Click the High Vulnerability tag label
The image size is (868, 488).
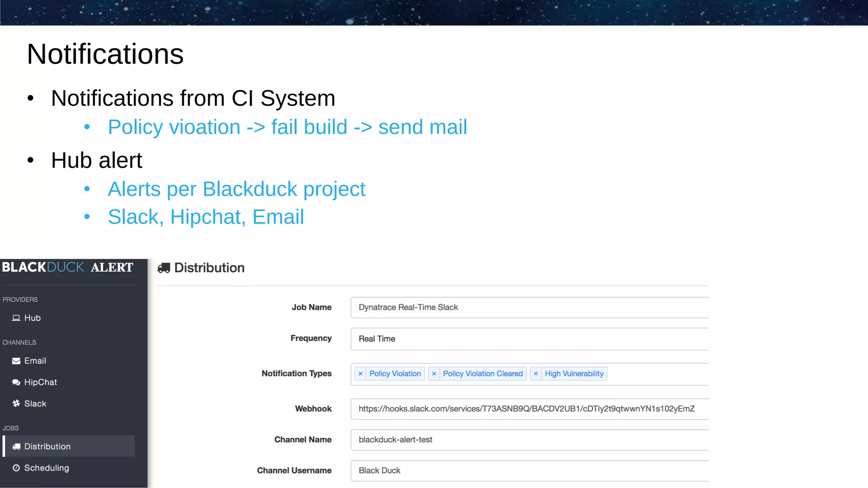click(574, 374)
